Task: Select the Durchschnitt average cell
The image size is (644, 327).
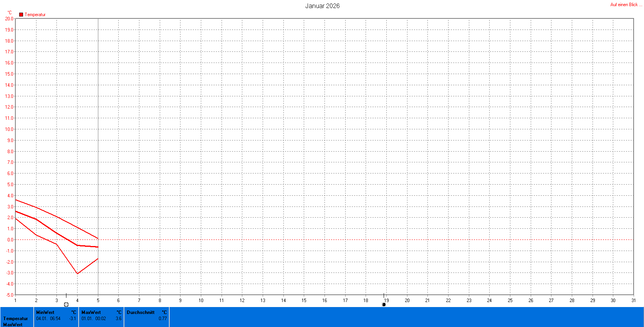Action: pos(147,317)
